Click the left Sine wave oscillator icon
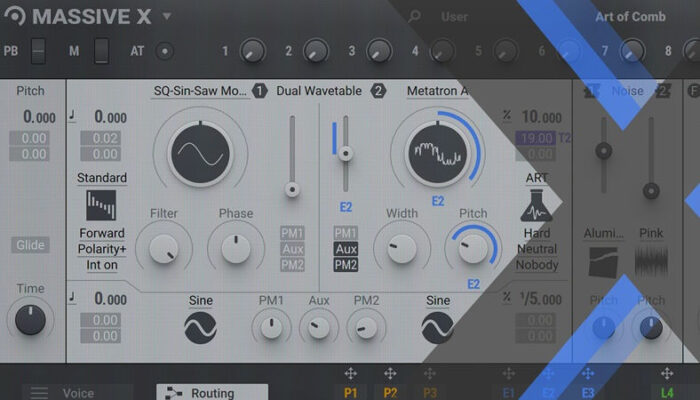Screen dimensions: 700x400 (x=201, y=326)
